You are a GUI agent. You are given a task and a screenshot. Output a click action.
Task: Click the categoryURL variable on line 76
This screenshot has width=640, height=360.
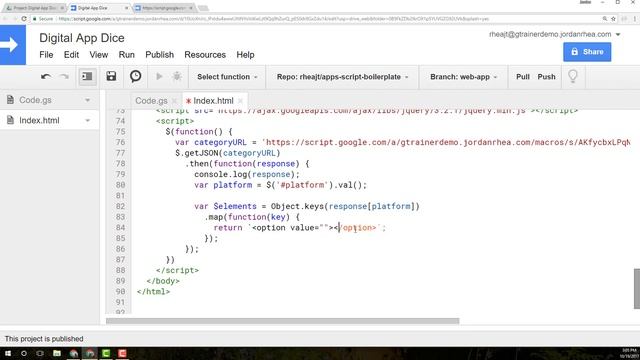(x=220, y=142)
